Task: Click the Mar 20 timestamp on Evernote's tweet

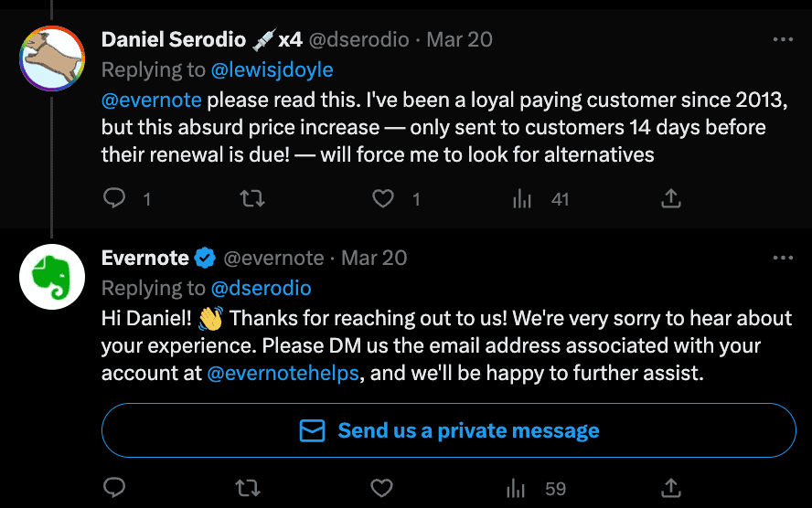Action: click(x=374, y=258)
